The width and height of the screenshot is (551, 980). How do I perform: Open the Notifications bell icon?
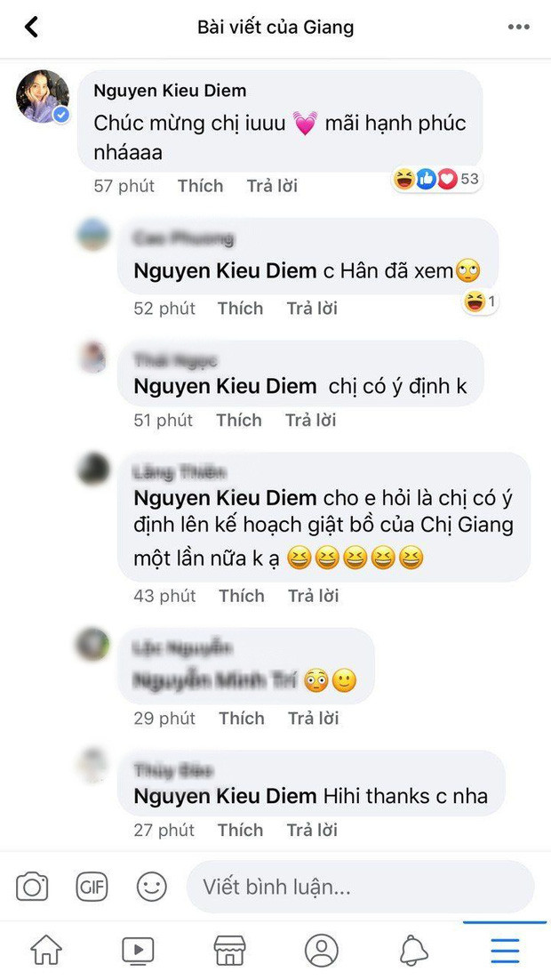tap(412, 950)
